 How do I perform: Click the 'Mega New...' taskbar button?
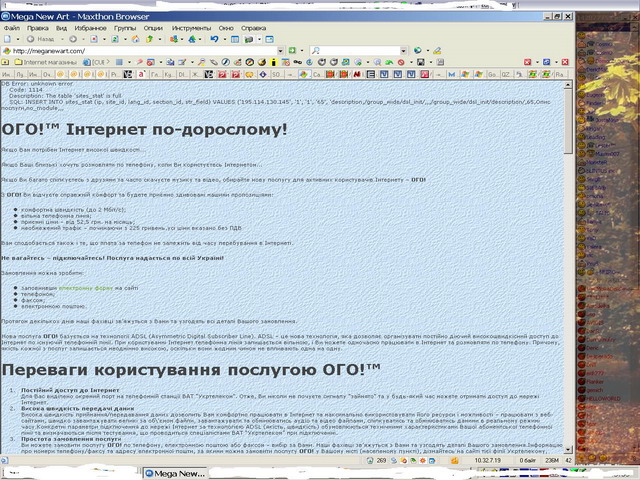(x=176, y=473)
